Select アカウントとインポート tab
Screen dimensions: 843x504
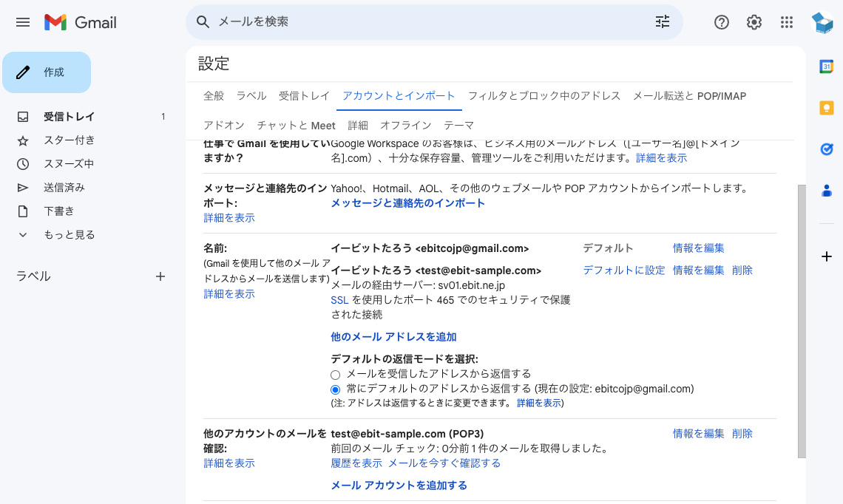pyautogui.click(x=399, y=95)
